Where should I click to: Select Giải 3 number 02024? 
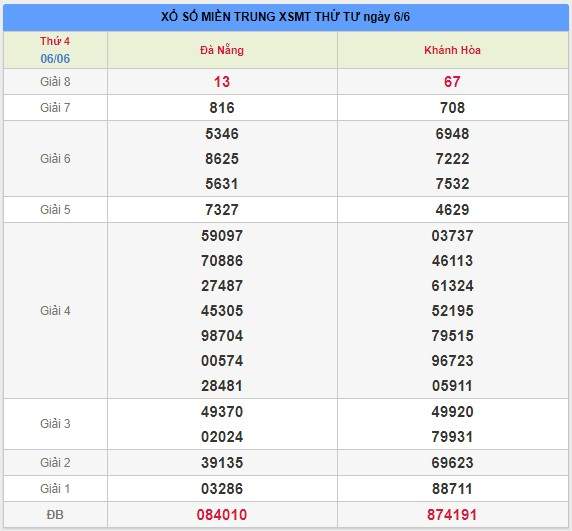222,437
